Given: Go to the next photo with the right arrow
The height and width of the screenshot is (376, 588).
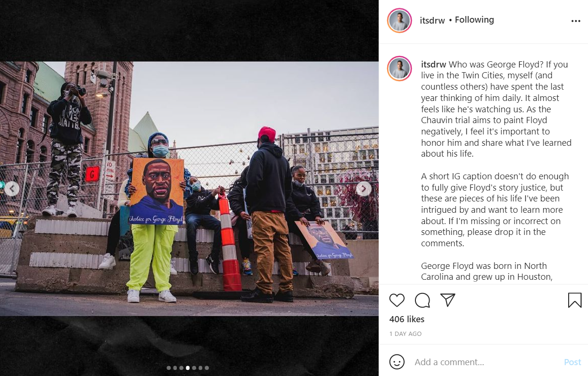Looking at the screenshot, I should coord(364,189).
